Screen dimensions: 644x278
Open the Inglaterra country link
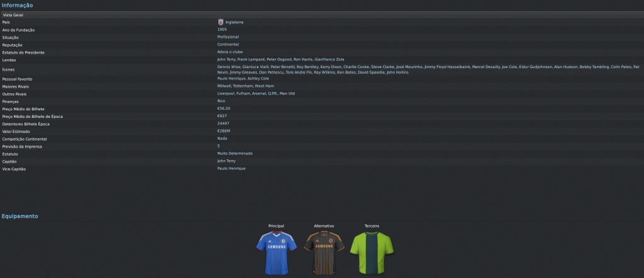(x=234, y=22)
